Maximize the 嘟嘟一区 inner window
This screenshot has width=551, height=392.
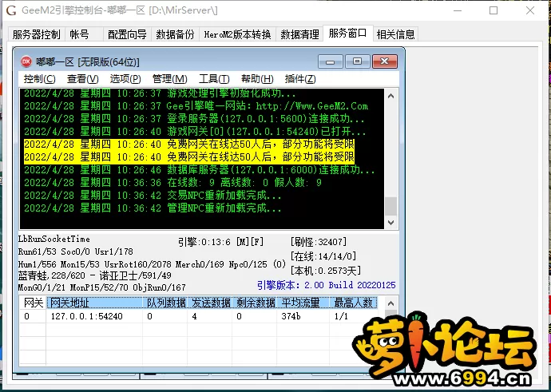358,61
